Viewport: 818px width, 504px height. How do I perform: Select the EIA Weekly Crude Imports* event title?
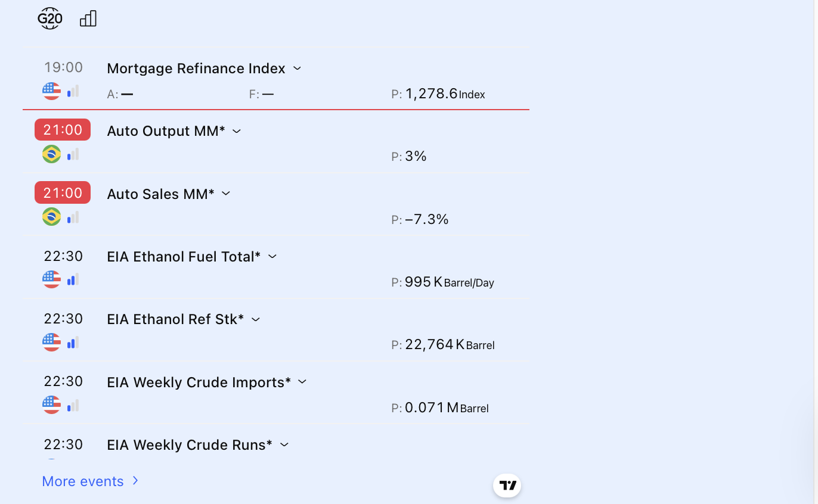(x=199, y=382)
